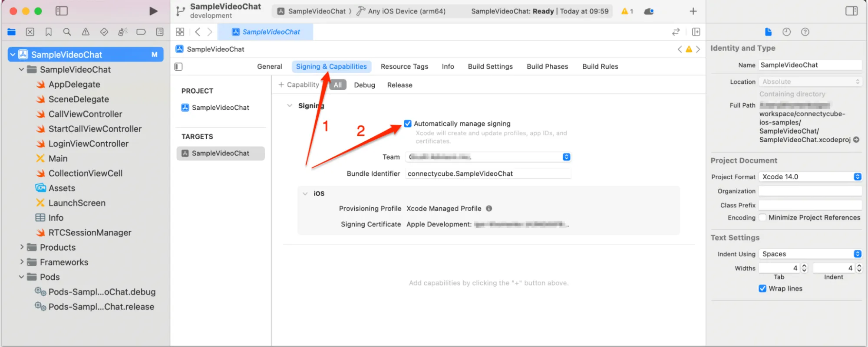The width and height of the screenshot is (868, 347).
Task: Toggle the navigator sidebar in the title bar
Action: point(62,11)
